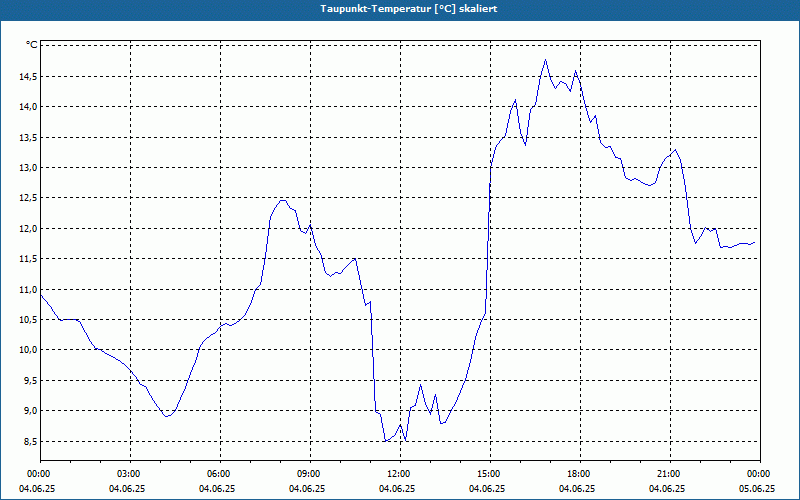Select the '04.06.25' date beneath 06:00
The width and height of the screenshot is (800, 500).
(x=217, y=488)
